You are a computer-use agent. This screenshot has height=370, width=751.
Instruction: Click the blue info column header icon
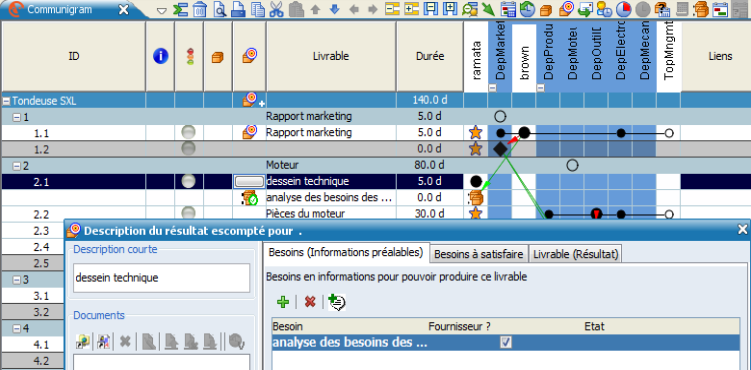tap(160, 56)
